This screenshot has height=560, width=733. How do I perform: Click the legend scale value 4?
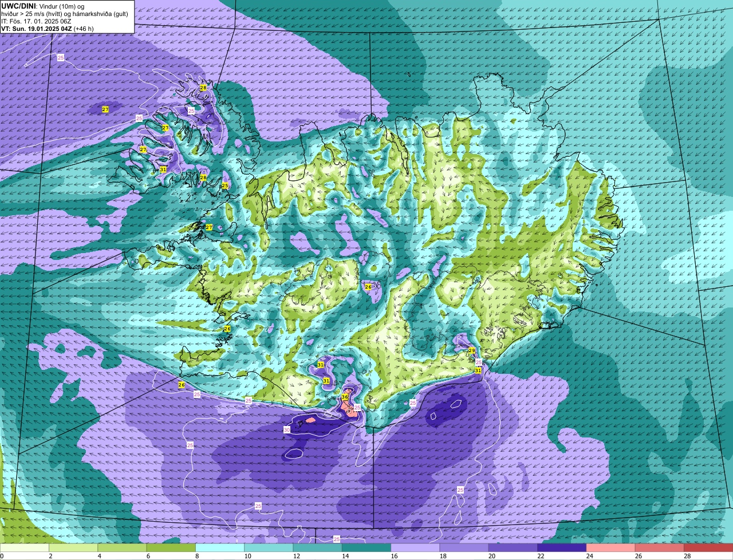(x=99, y=556)
